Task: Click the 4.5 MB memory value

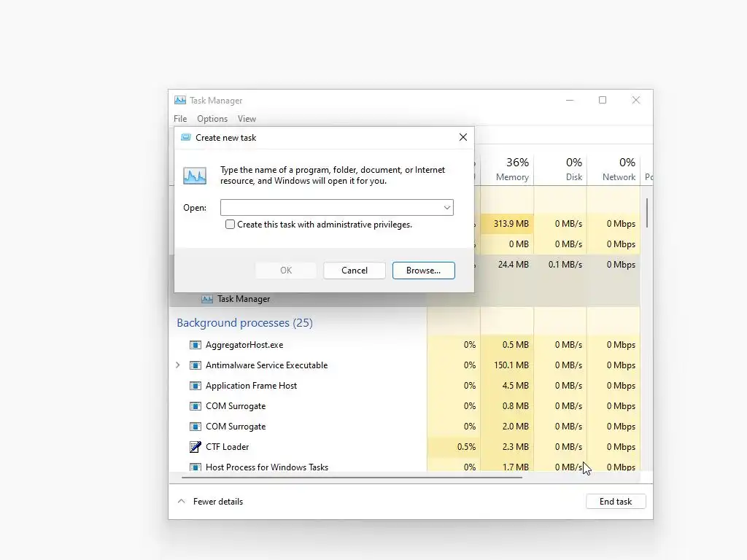Action: (516, 386)
